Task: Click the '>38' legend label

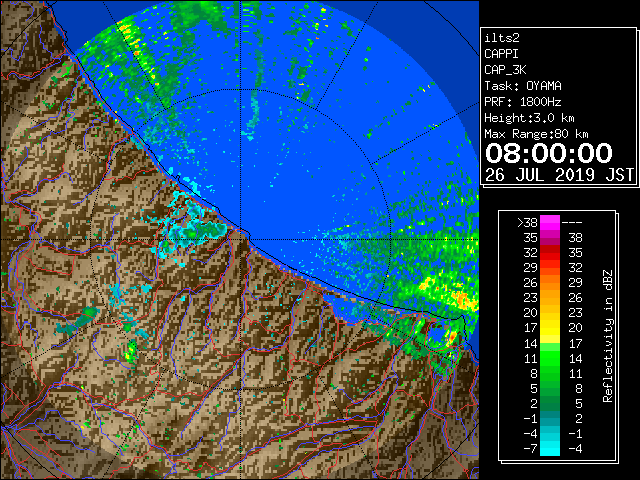Action: [527, 223]
